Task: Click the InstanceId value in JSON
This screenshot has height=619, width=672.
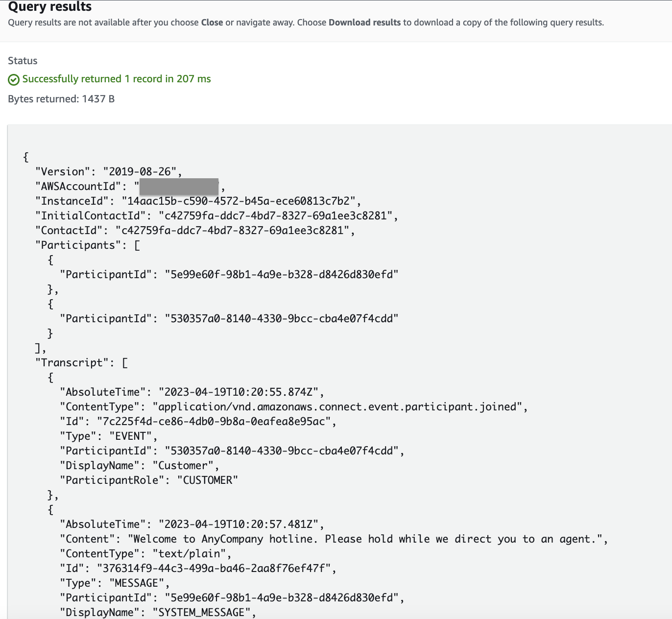Action: (x=239, y=201)
